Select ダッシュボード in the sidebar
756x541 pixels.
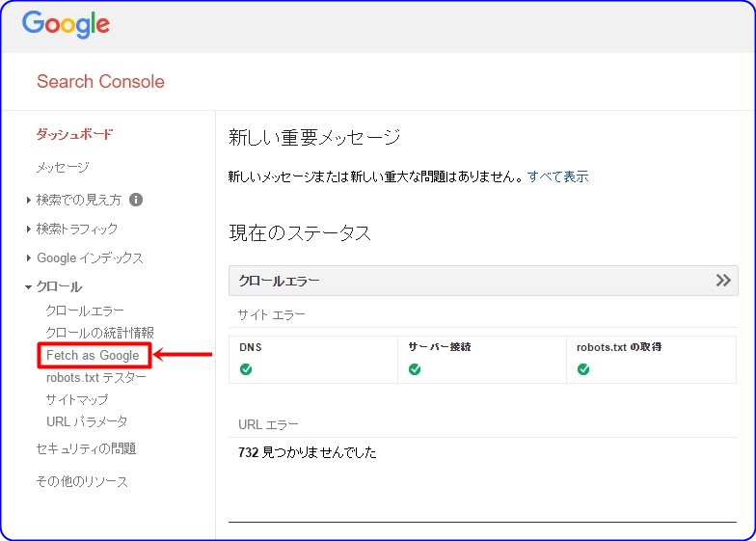[x=74, y=133]
